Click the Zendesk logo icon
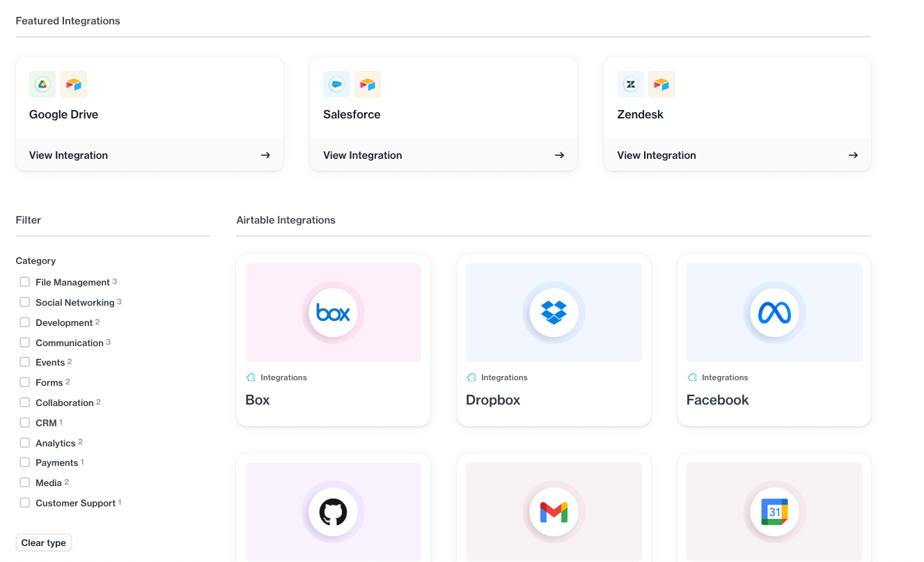Screen dimensions: 924x562 pyautogui.click(x=631, y=84)
